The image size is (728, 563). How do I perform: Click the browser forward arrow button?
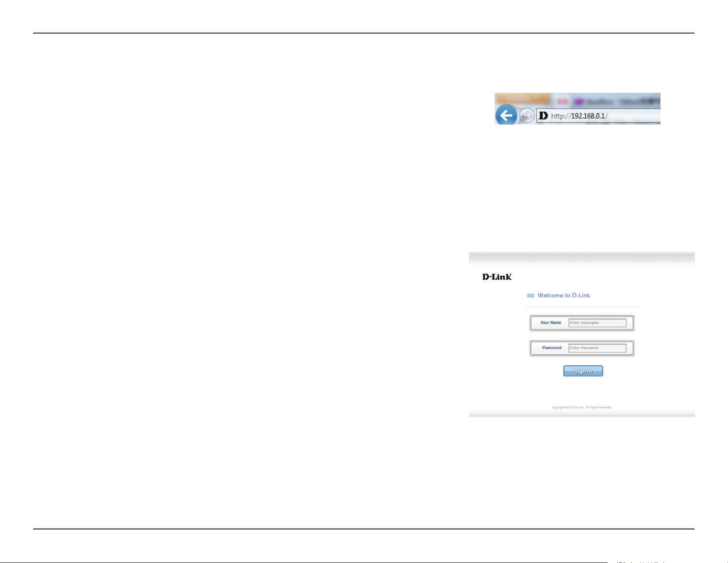[x=527, y=116]
